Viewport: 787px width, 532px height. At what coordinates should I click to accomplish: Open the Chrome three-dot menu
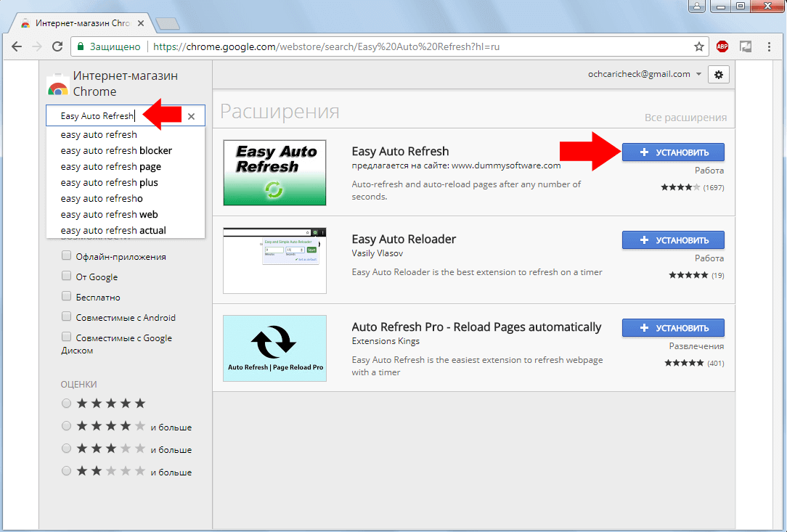point(769,46)
